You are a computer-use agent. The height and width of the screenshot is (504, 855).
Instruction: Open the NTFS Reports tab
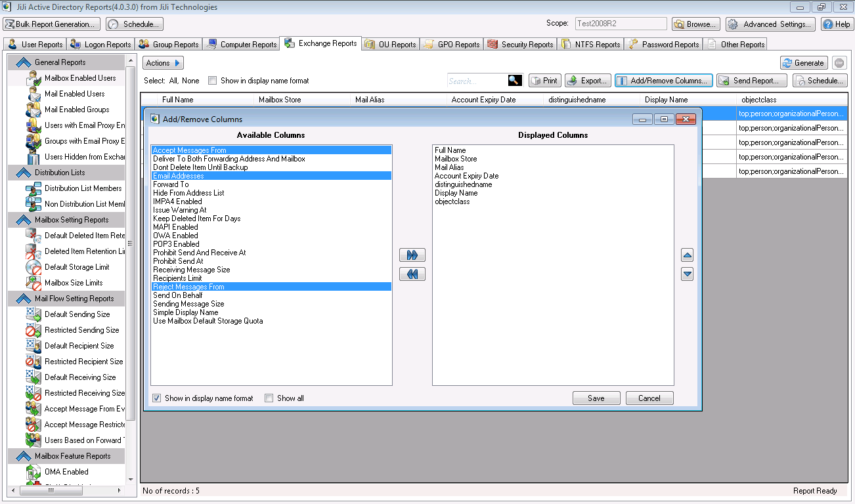pyautogui.click(x=591, y=45)
